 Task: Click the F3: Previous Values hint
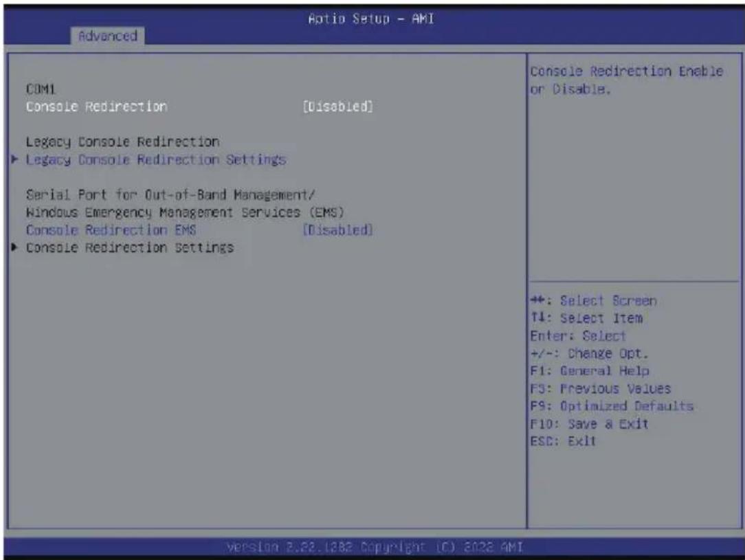pos(601,388)
